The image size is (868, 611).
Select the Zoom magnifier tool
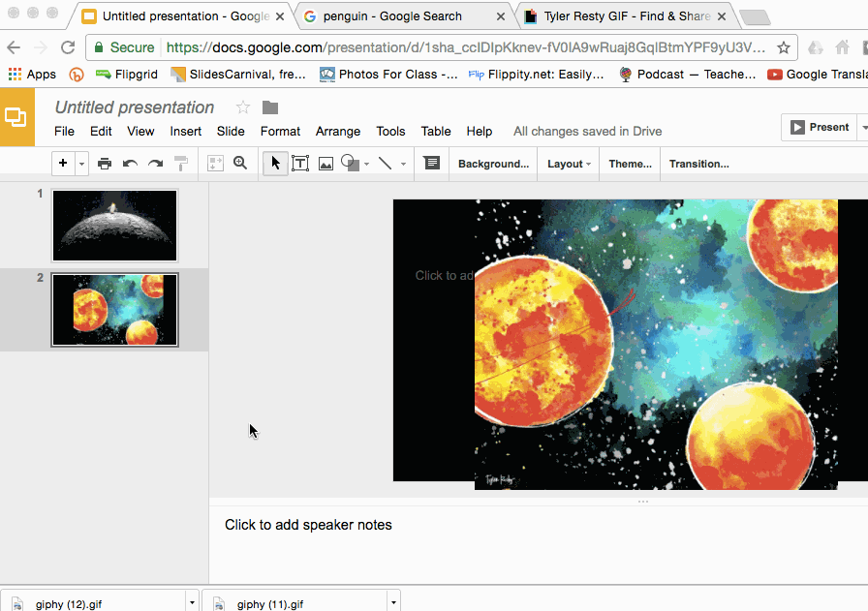240,164
